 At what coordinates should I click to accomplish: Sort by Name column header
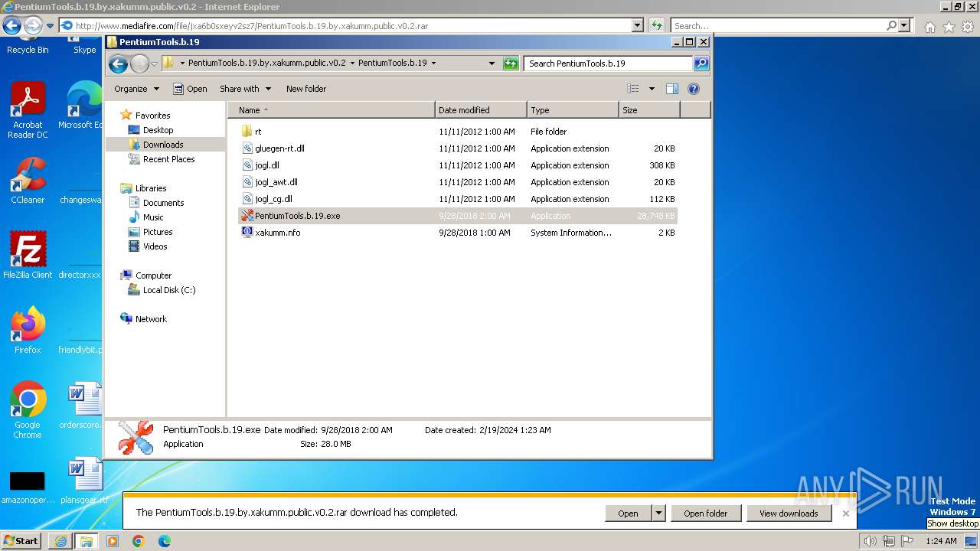coord(332,110)
